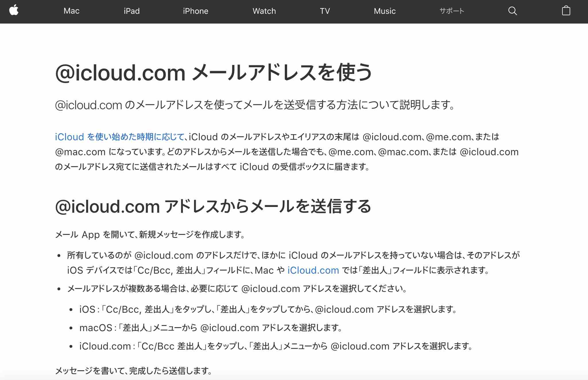Click the line メール App を開いて

point(150,235)
